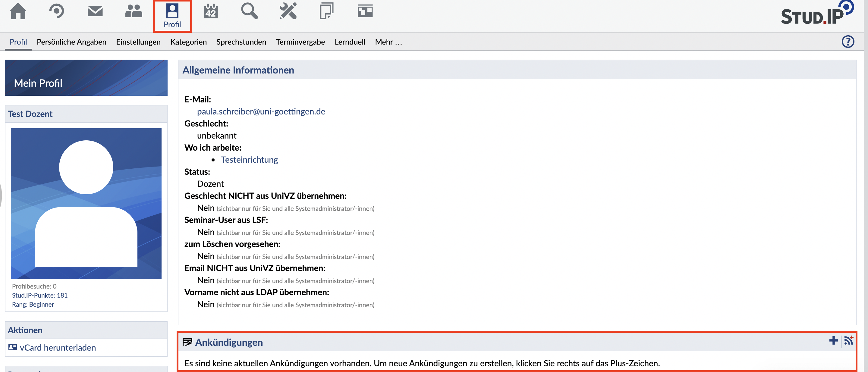Open the help question mark icon
Screen dimensions: 868x372
click(x=848, y=42)
